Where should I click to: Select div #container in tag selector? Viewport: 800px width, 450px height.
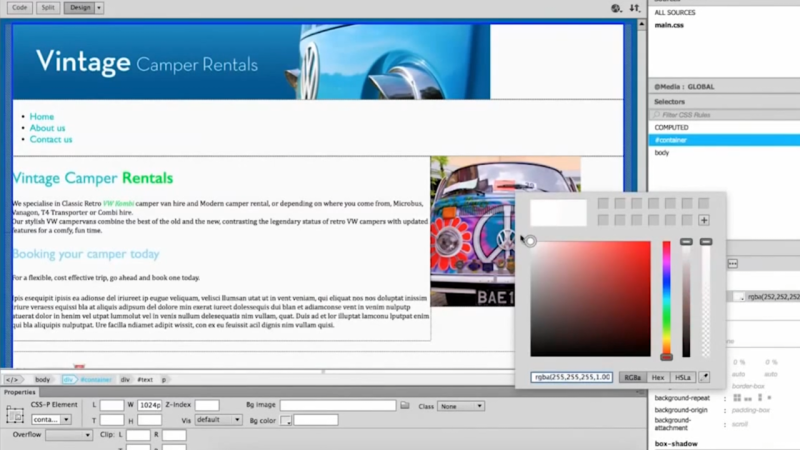[87, 380]
